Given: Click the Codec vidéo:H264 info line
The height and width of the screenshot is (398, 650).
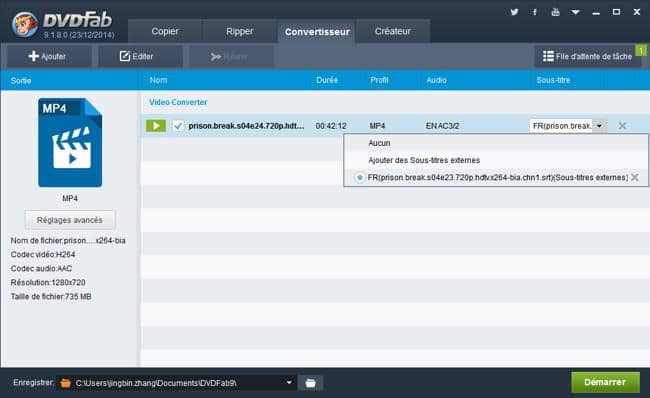Looking at the screenshot, I should pos(43,255).
